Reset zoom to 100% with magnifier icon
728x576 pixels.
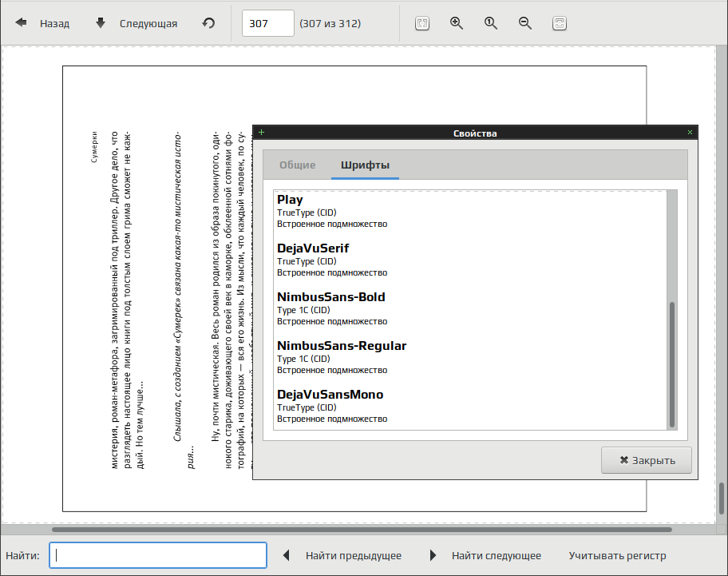pos(491,23)
